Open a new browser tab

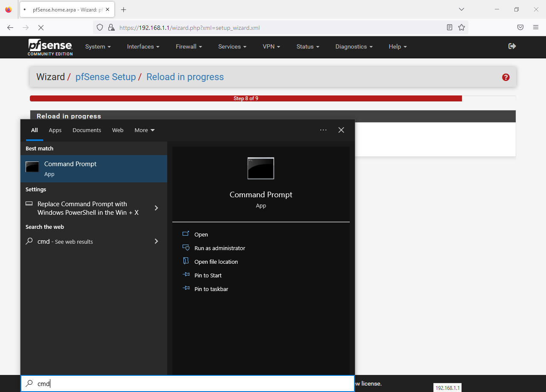pos(123,9)
